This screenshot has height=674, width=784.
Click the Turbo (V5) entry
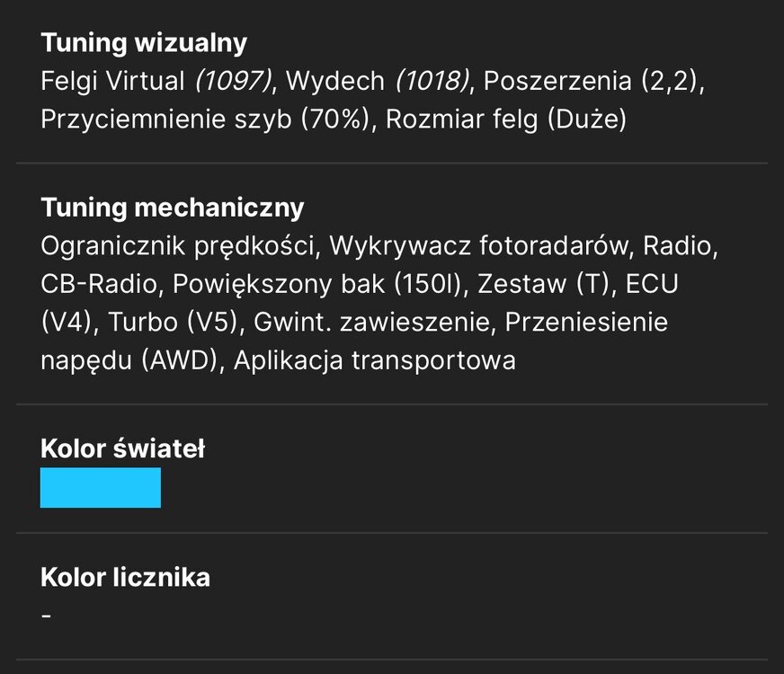coord(173,323)
